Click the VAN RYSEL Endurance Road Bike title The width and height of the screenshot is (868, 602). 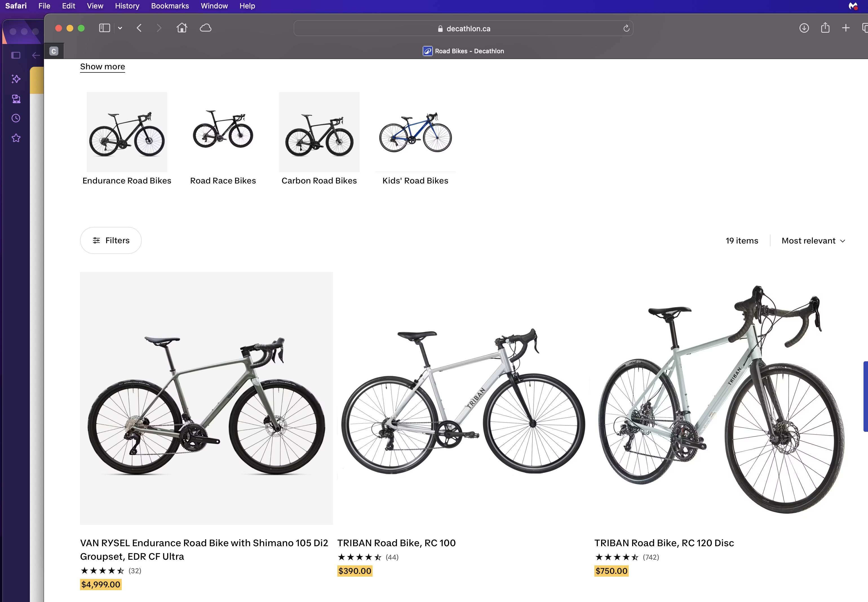pos(204,550)
